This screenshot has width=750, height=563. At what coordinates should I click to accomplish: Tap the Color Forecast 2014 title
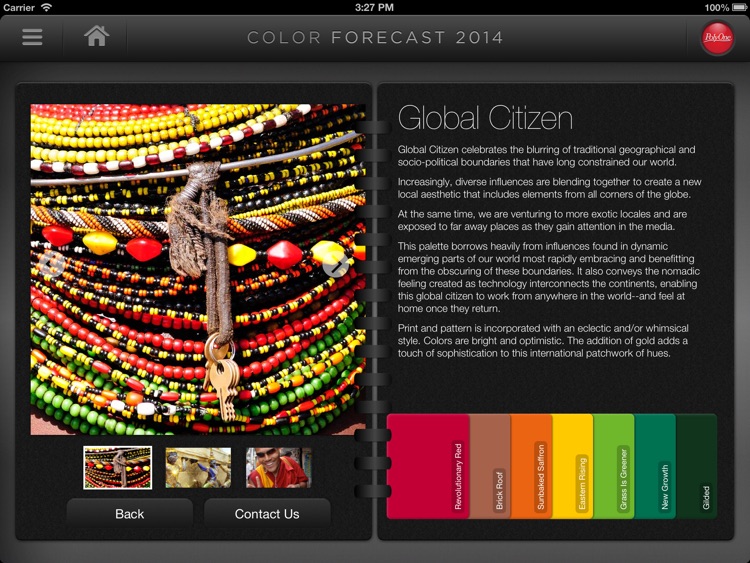[x=375, y=37]
